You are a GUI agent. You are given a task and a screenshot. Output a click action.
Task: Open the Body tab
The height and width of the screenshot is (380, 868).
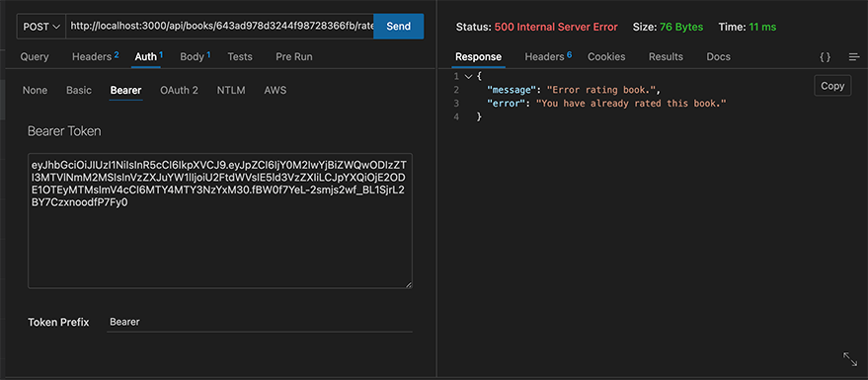click(195, 56)
